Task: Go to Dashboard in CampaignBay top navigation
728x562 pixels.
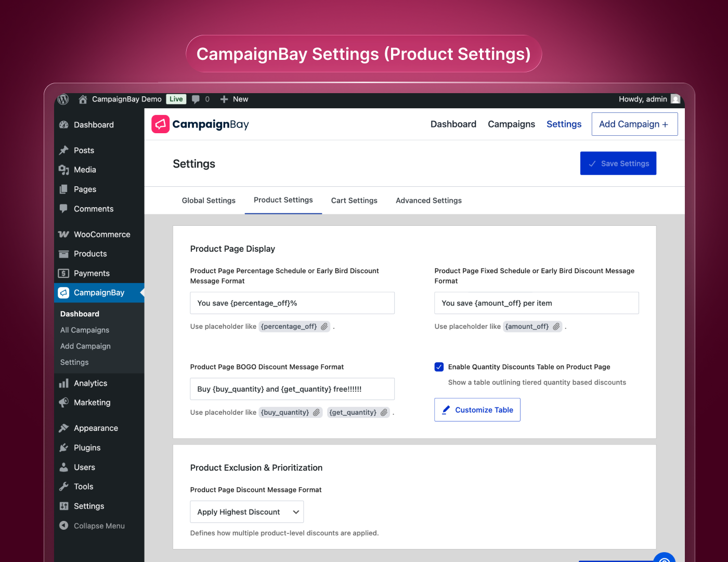Action: point(453,124)
